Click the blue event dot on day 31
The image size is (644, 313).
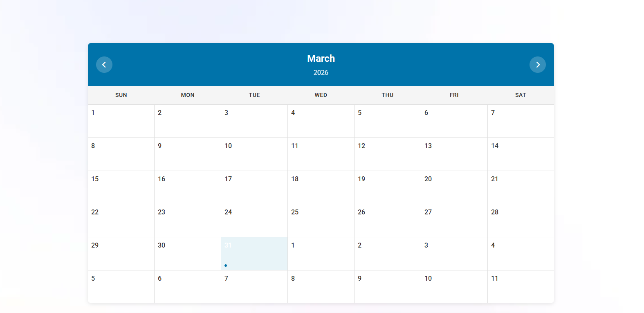tap(226, 266)
